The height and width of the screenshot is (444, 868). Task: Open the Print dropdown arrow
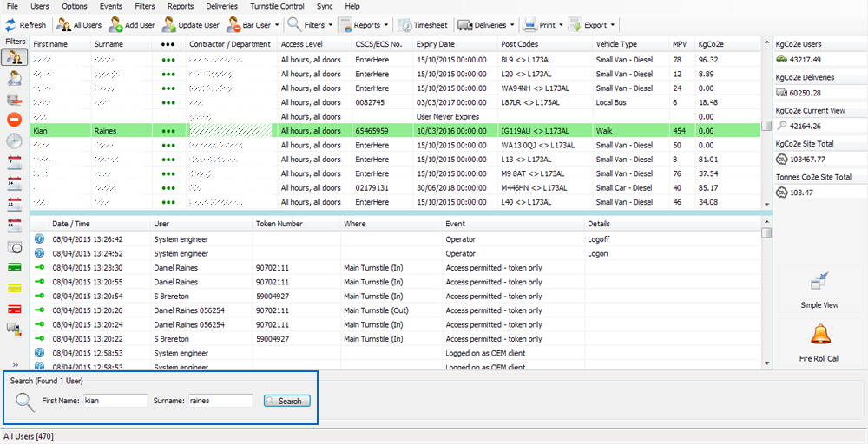563,25
